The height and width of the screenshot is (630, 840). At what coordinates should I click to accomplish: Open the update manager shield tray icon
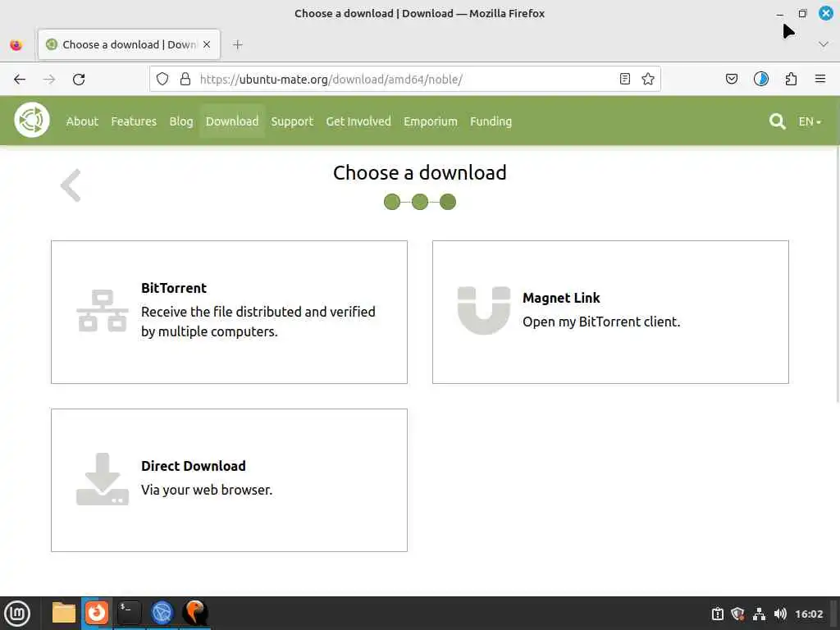[x=737, y=614]
